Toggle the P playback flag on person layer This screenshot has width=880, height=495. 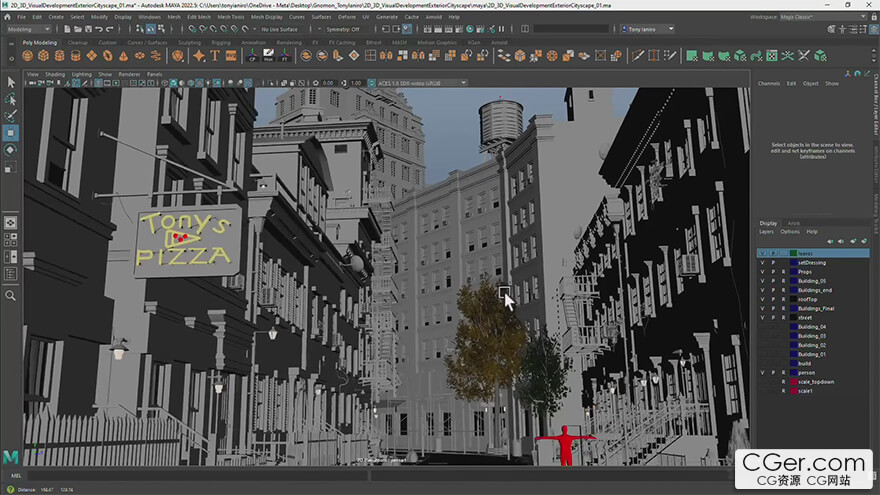tap(772, 373)
